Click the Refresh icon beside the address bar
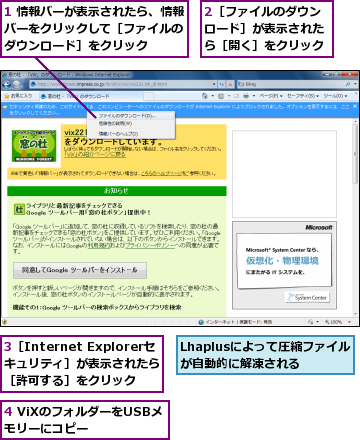 click(x=222, y=85)
